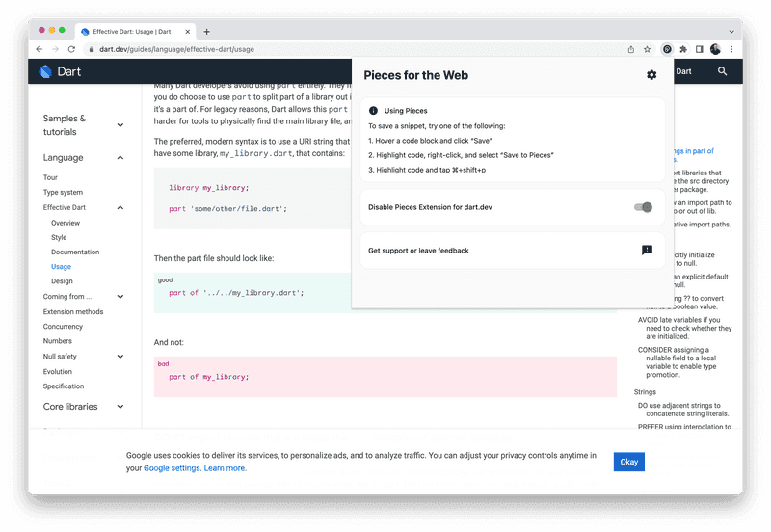The width and height of the screenshot is (771, 532).
Task: Click the Using Pieces info icon
Action: pyautogui.click(x=373, y=111)
